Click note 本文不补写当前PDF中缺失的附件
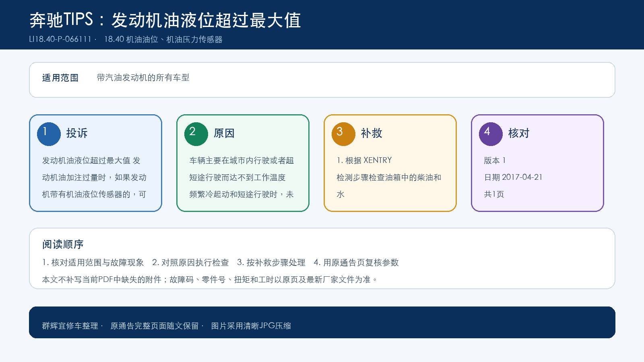The image size is (644, 362). point(102,280)
